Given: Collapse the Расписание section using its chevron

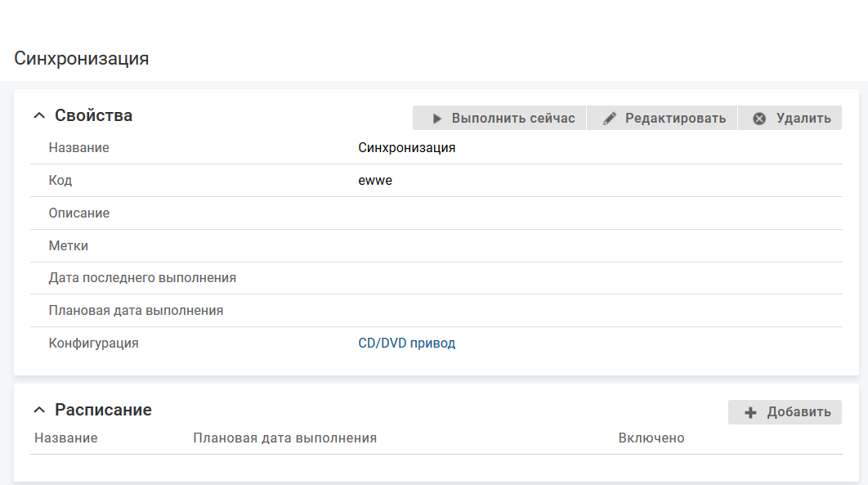Looking at the screenshot, I should click(38, 410).
